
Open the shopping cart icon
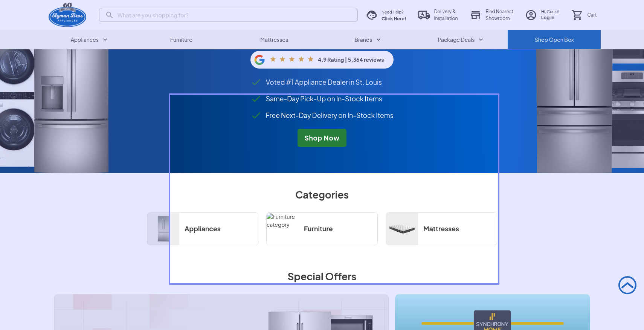577,15
